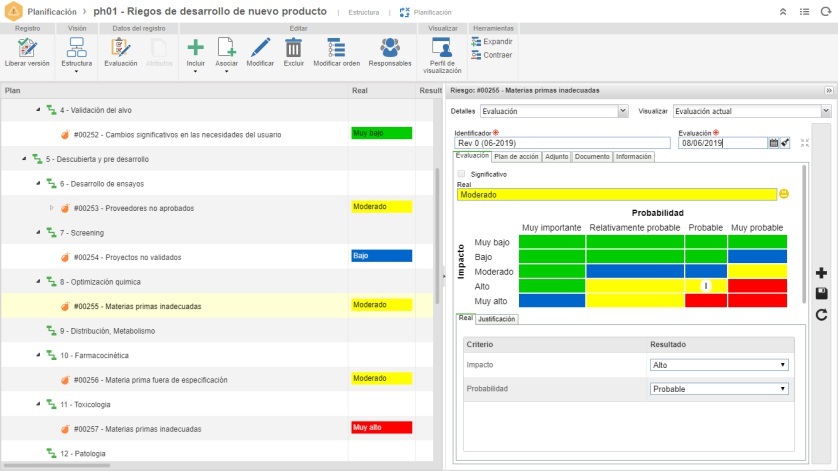Image resolution: width=838 pixels, height=471 pixels.
Task: Open the Probabilidad dropdown showing Probable
Action: (x=719, y=389)
